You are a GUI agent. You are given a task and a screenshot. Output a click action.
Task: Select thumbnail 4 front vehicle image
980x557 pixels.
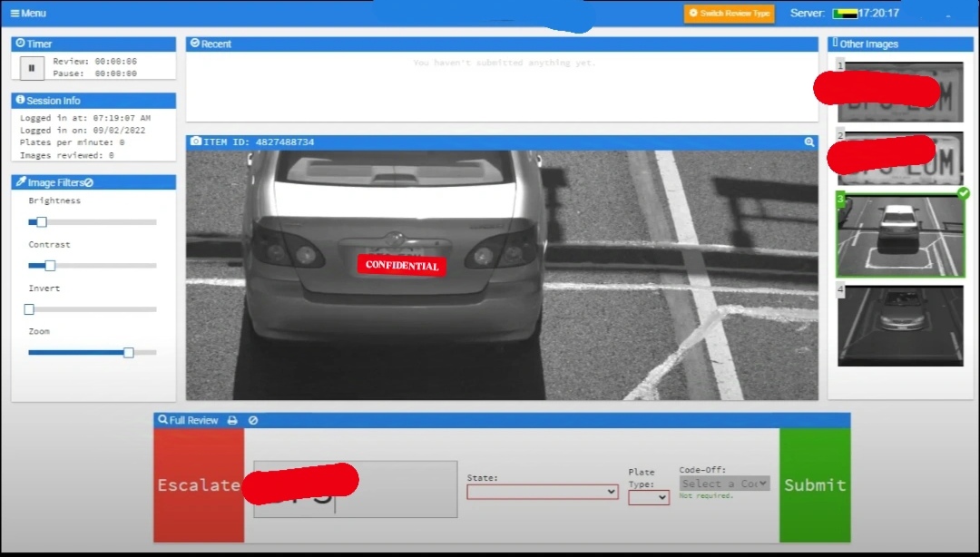(900, 326)
